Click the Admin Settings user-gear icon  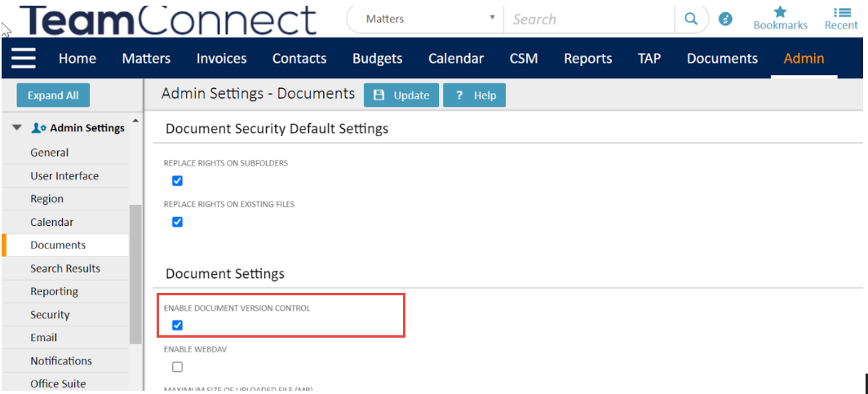click(39, 128)
